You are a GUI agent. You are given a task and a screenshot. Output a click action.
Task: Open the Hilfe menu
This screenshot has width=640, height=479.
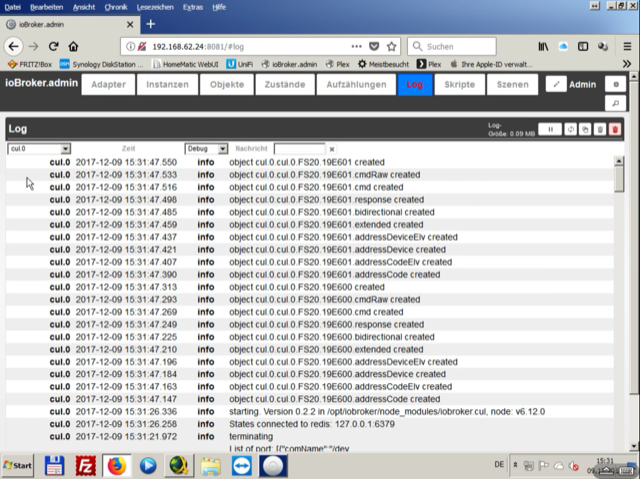tap(219, 7)
